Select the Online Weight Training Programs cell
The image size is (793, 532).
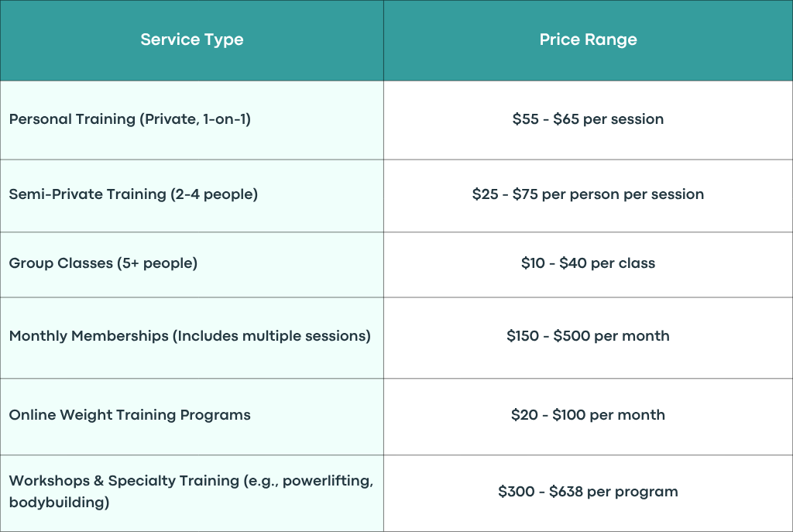tap(192, 417)
